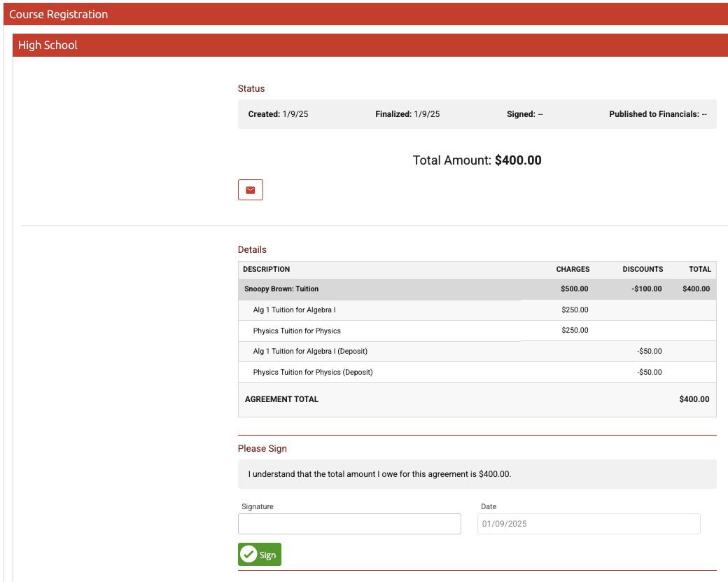Click the green Sign button
This screenshot has width=728, height=582.
pos(260,555)
